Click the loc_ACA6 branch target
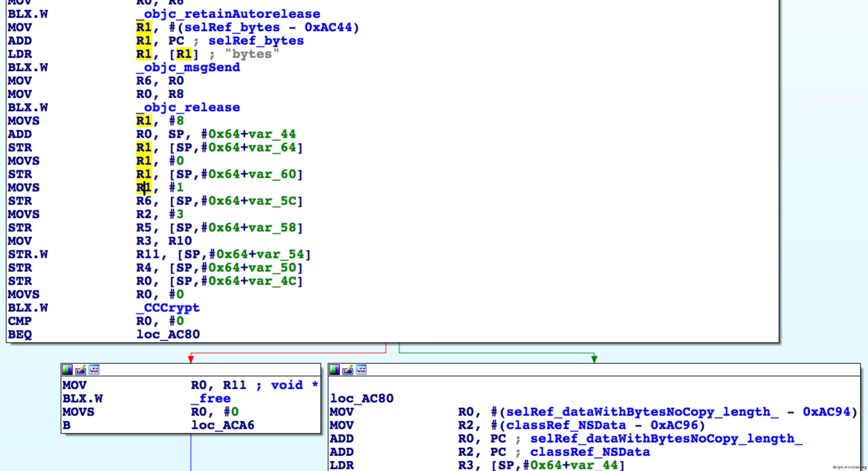 (223, 425)
